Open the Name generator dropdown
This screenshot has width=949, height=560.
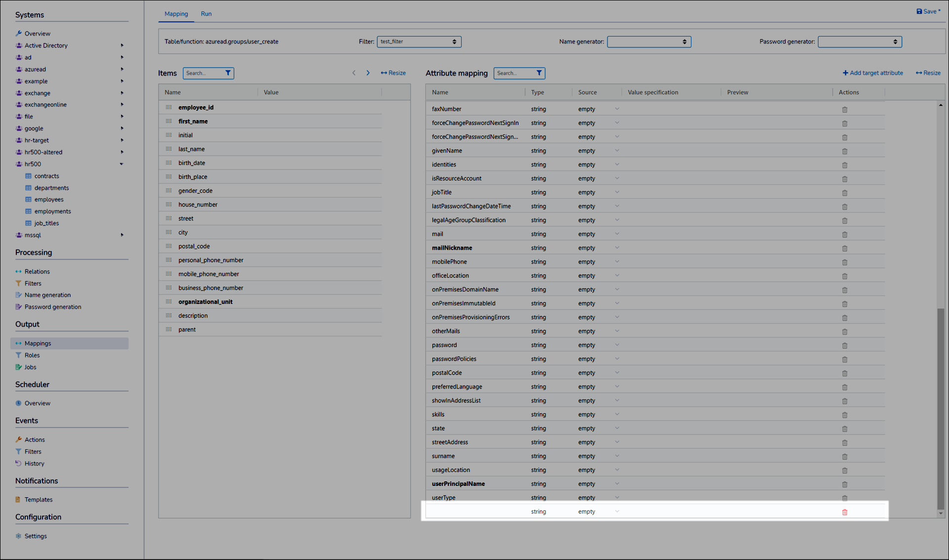648,42
